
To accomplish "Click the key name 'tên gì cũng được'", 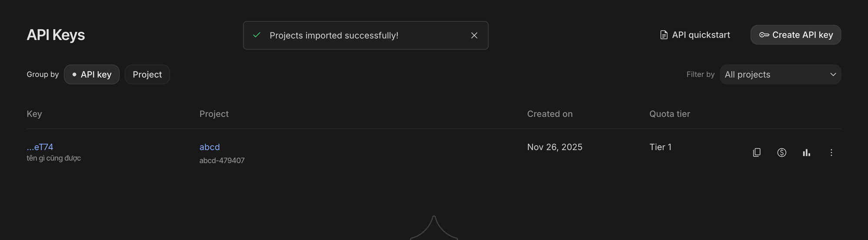I will pos(54,158).
